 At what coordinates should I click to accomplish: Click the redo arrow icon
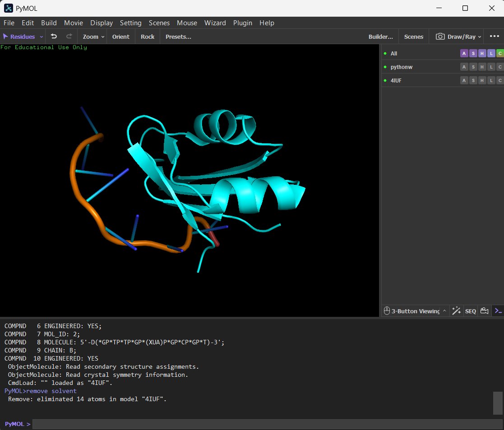pos(69,37)
